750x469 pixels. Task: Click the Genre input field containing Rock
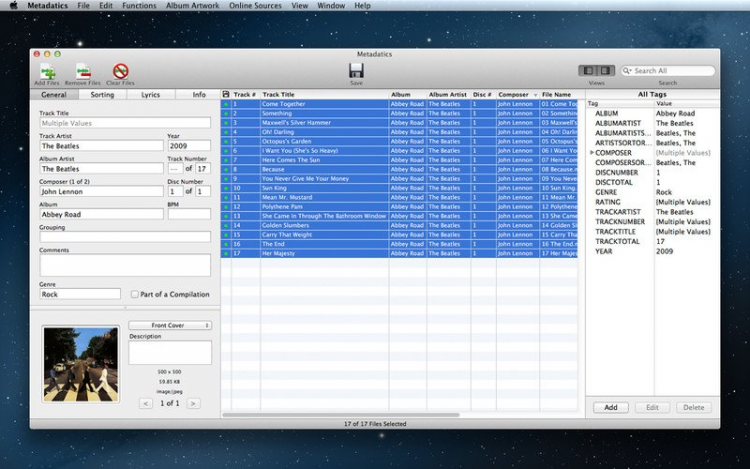pyautogui.click(x=80, y=294)
